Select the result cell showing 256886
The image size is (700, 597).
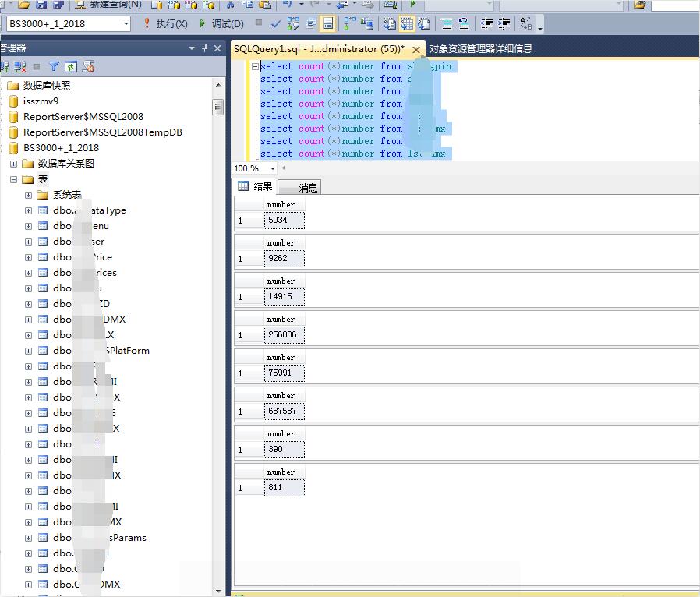click(x=285, y=334)
